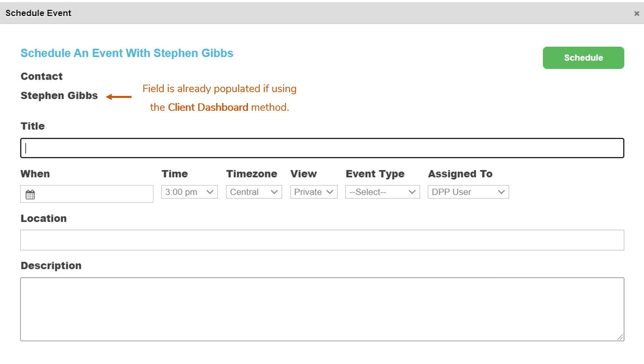
Task: Grab the Description box resize handle
Action: tap(620, 337)
